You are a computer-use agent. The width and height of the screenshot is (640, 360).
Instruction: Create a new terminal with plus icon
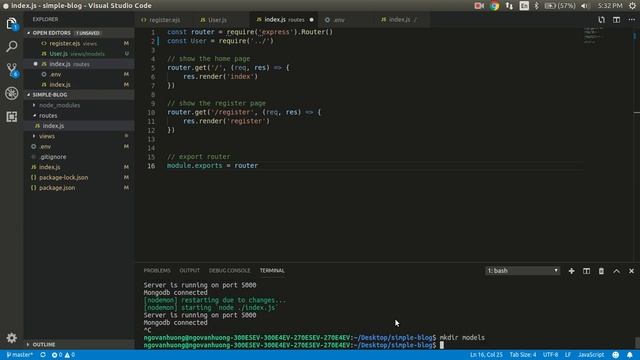571,271
